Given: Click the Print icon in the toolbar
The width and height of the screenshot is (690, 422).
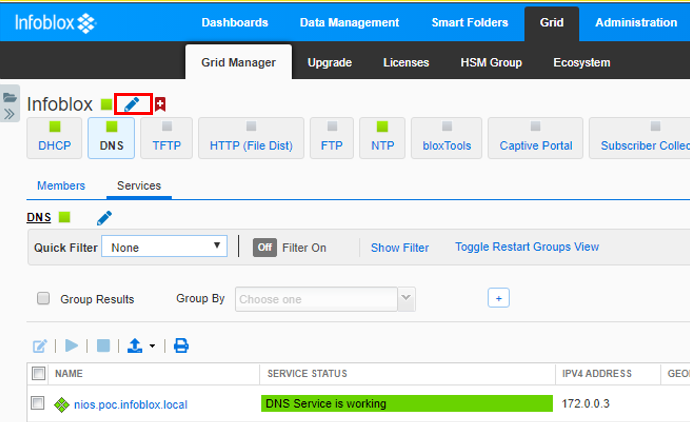Looking at the screenshot, I should [181, 346].
